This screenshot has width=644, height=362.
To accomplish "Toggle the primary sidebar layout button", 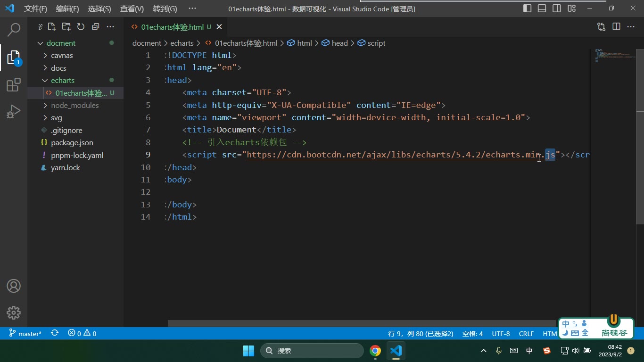I will [x=528, y=8].
